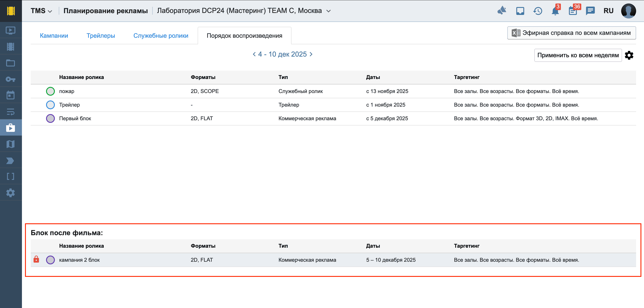Open the news icon with badge 36
This screenshot has height=308, width=644.
(x=573, y=11)
